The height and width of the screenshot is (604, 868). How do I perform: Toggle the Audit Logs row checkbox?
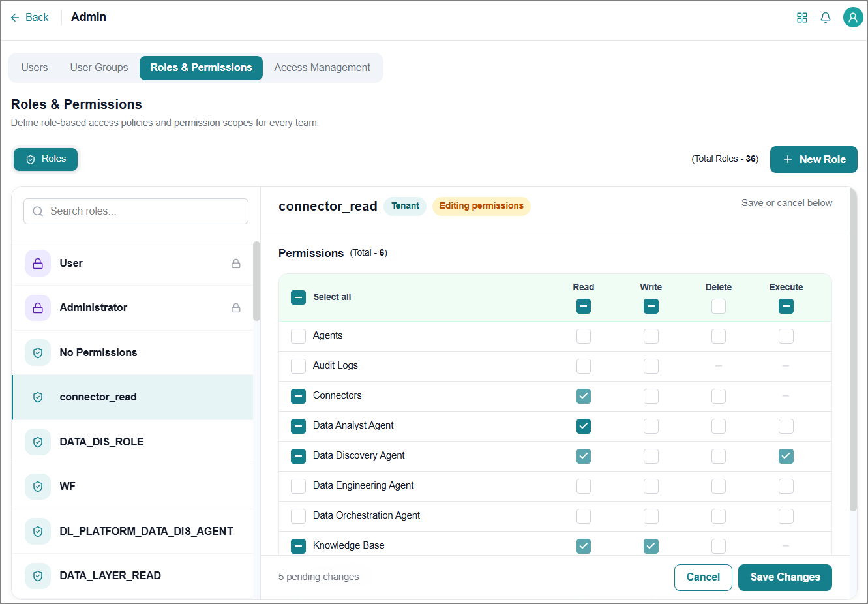pyautogui.click(x=298, y=366)
